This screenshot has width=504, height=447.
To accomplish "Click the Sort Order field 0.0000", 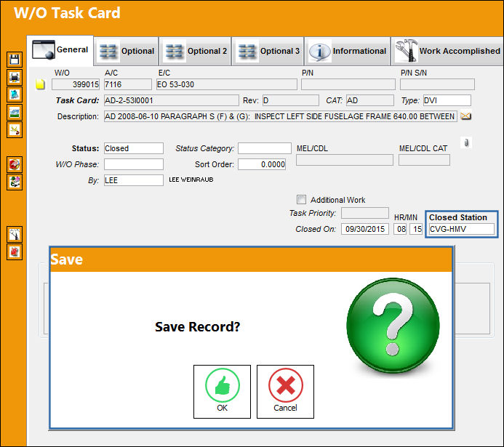I will tap(262, 164).
